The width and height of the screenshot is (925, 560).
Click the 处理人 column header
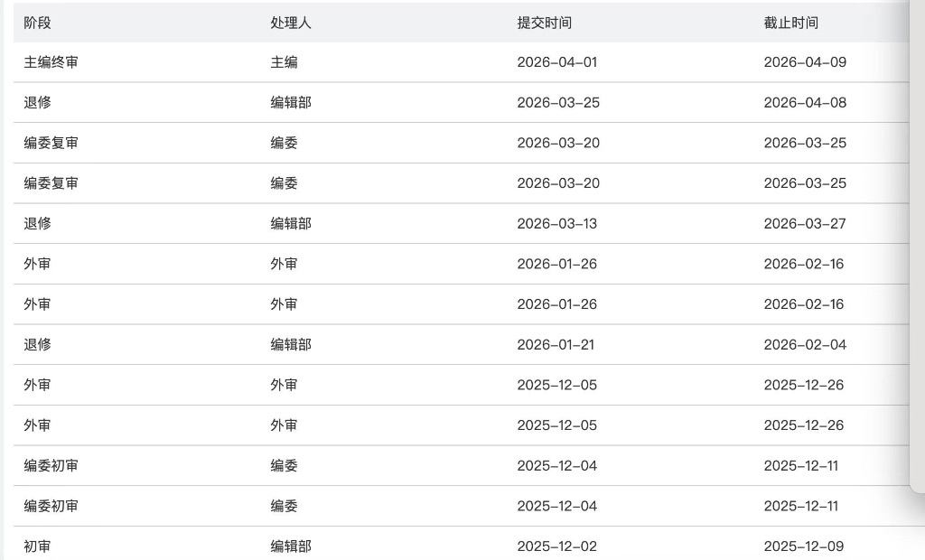290,23
